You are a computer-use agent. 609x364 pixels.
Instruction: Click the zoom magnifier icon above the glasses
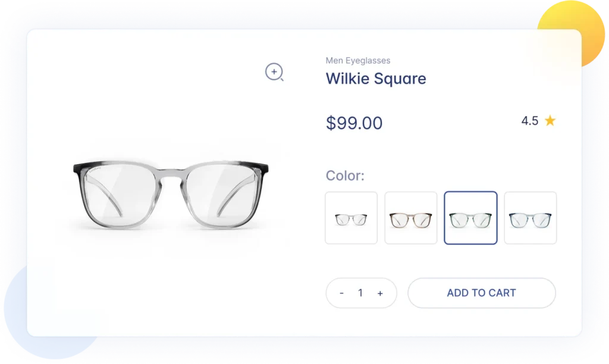(274, 72)
